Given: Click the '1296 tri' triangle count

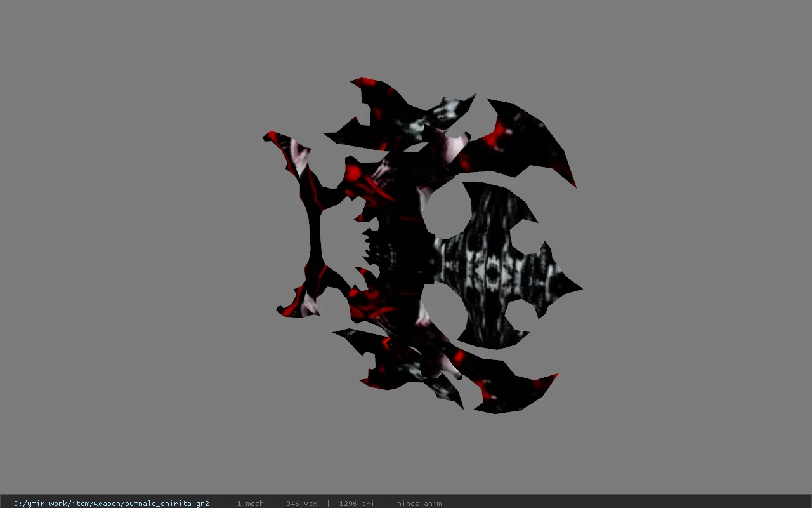Looking at the screenshot, I should (357, 504).
